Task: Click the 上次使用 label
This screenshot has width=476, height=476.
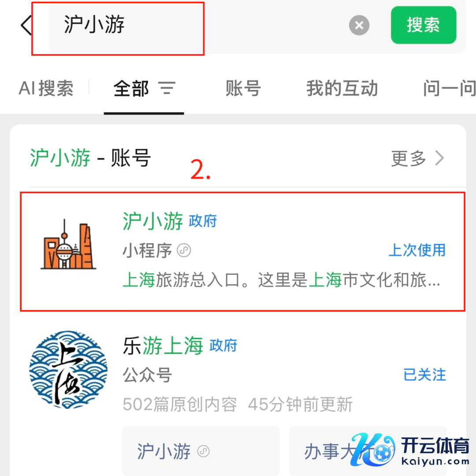Action: pyautogui.click(x=417, y=250)
